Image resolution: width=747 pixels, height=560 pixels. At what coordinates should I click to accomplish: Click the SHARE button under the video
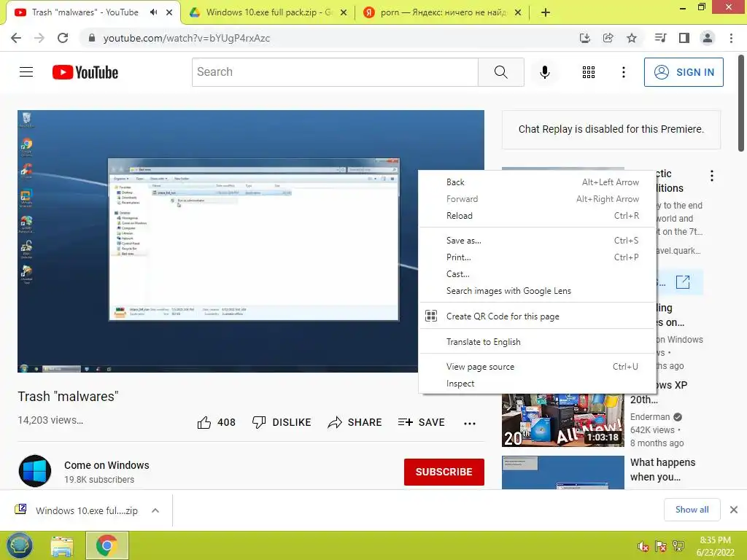click(x=355, y=422)
